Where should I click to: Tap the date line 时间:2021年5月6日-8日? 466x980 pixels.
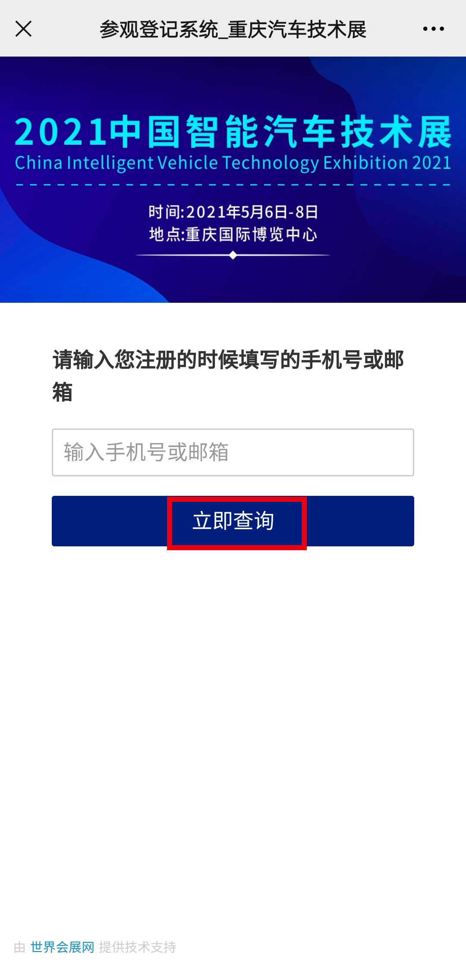pyautogui.click(x=233, y=212)
